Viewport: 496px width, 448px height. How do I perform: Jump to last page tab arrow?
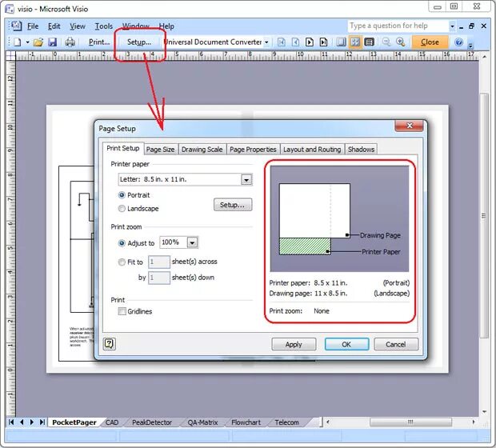point(42,422)
